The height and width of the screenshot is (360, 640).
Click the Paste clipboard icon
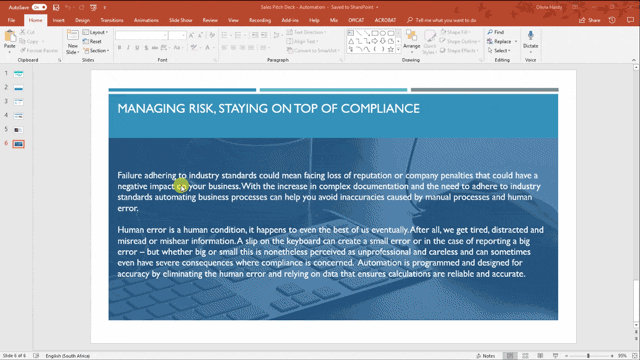pyautogui.click(x=10, y=37)
